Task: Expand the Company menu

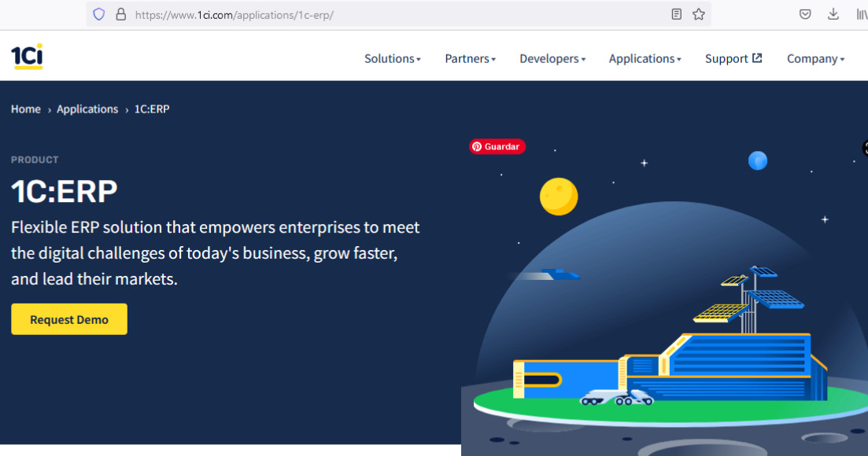Action: point(815,59)
